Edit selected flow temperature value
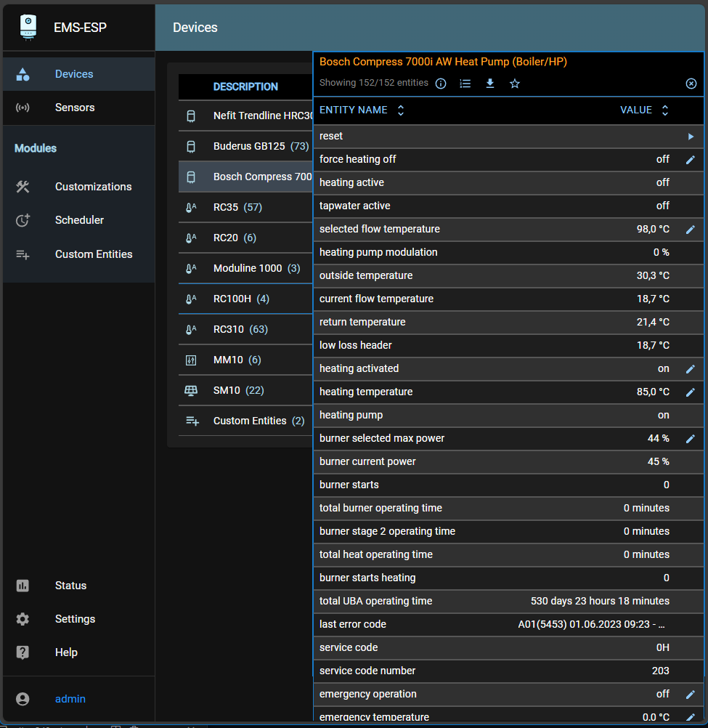708x728 pixels. click(691, 230)
